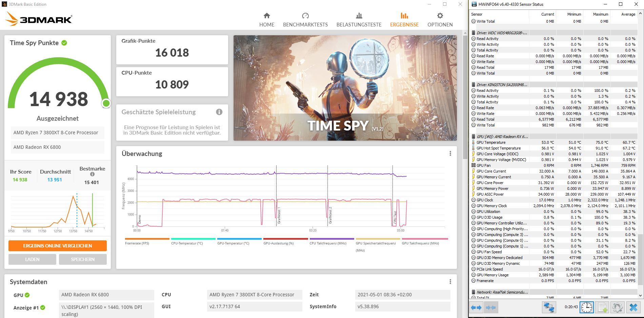The height and width of the screenshot is (318, 644).
Task: Select the ERGEBNISSE tab
Action: pos(404,20)
